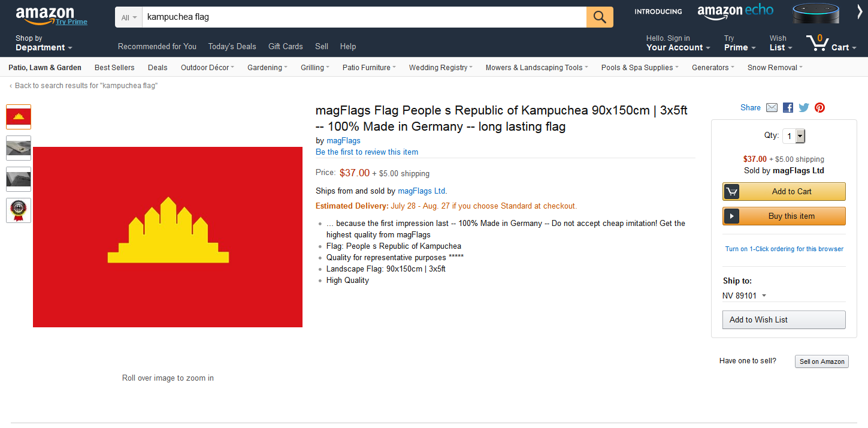Image resolution: width=868 pixels, height=428 pixels.
Task: Follow the Be the first to review link
Action: (x=367, y=152)
